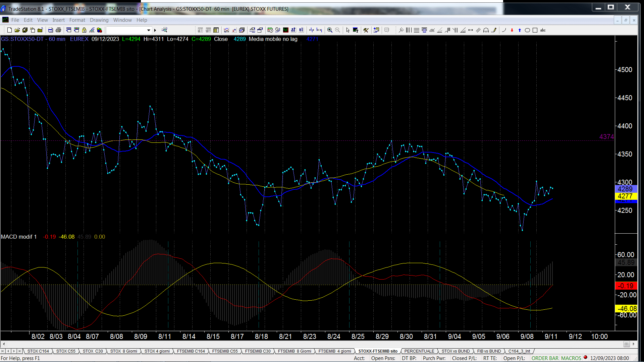This screenshot has height=362, width=644.
Task: Click the horizontal scrollbar thumb grip
Action: [x=626, y=344]
